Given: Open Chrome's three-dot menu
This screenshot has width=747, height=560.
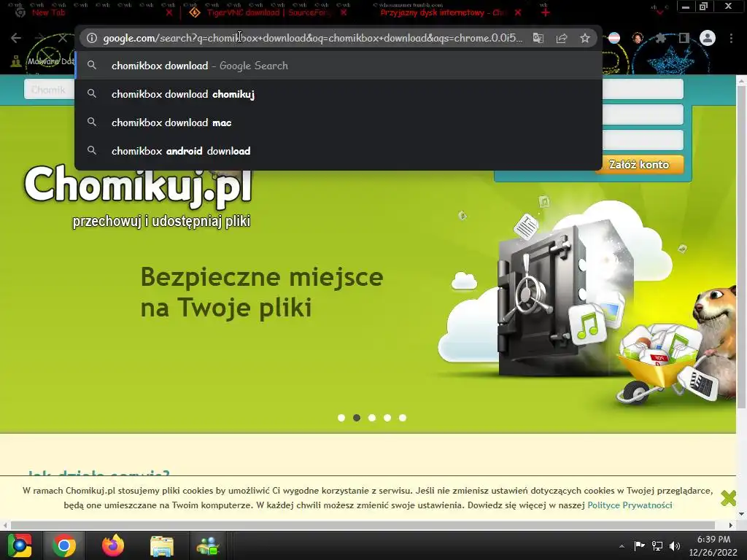Looking at the screenshot, I should 731,38.
